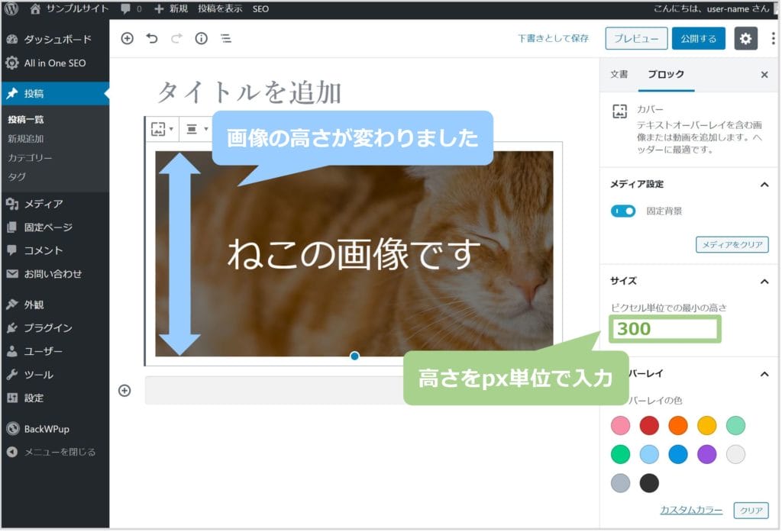Open settings gear icon in top bar
Image resolution: width=782 pixels, height=532 pixels.
[x=745, y=38]
